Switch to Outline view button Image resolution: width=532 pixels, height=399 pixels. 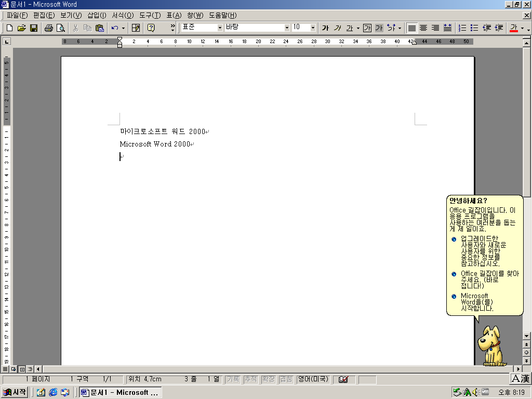point(30,369)
